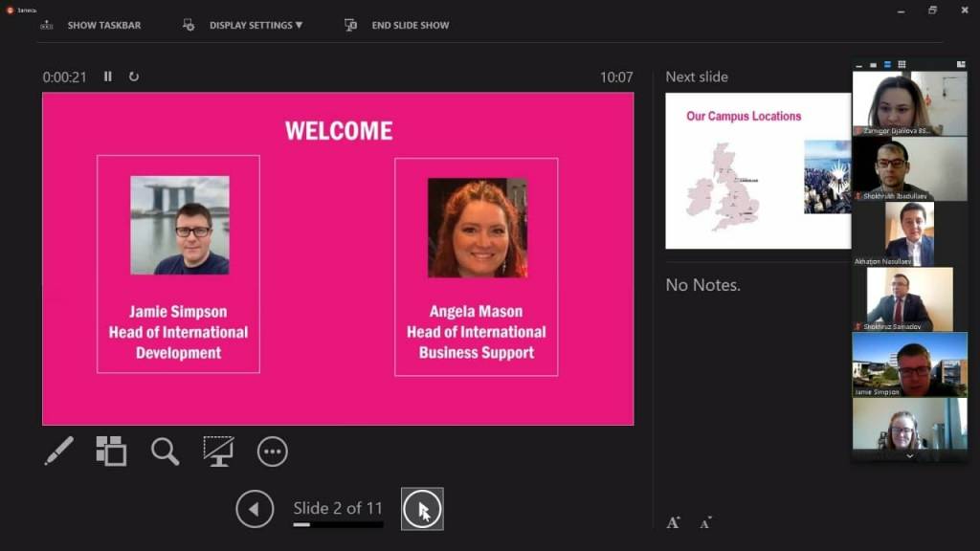Toggle Show Taskbar
980x551 pixels.
point(91,25)
